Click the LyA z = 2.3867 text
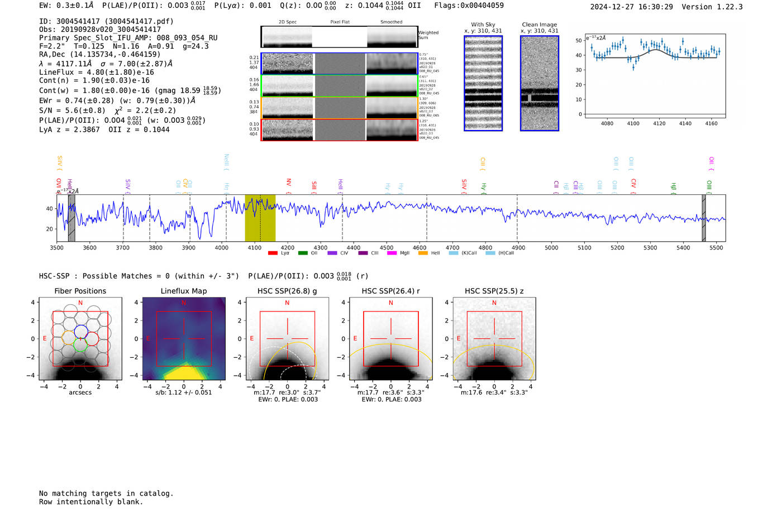The height and width of the screenshot is (532, 782). 69,130
